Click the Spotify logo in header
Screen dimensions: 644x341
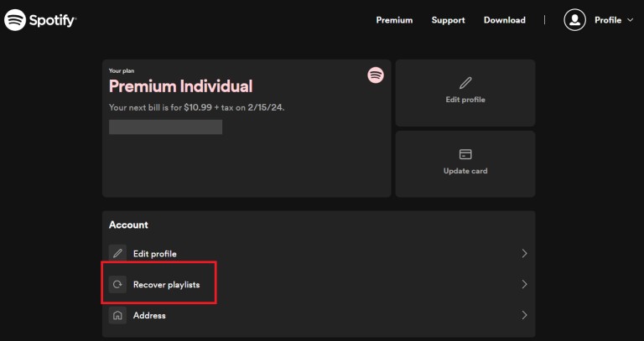click(x=39, y=20)
